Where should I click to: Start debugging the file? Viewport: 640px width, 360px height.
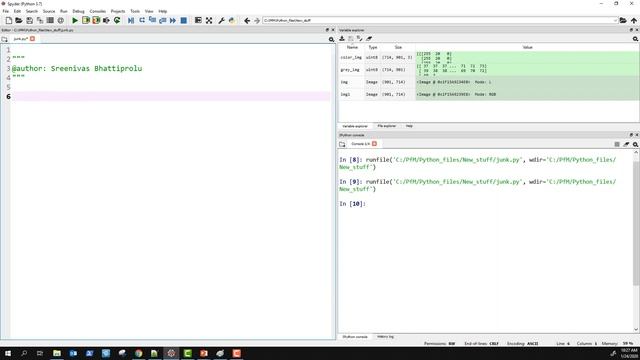131,20
